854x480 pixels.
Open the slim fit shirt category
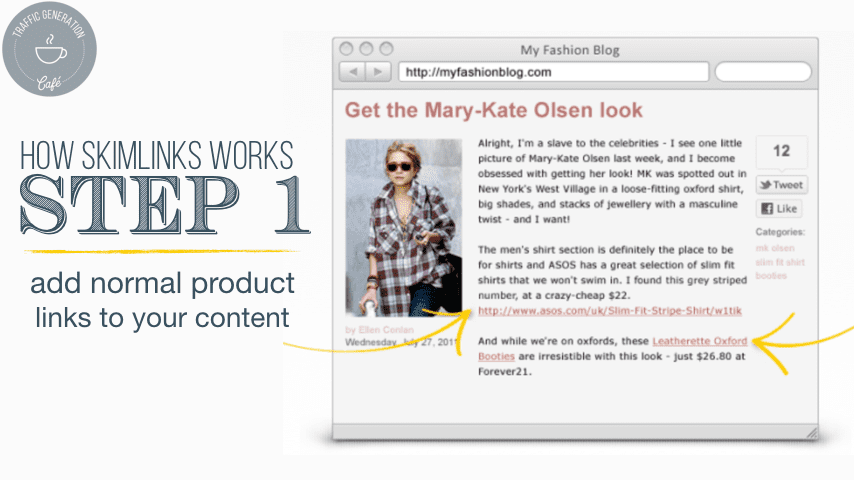click(x=780, y=261)
